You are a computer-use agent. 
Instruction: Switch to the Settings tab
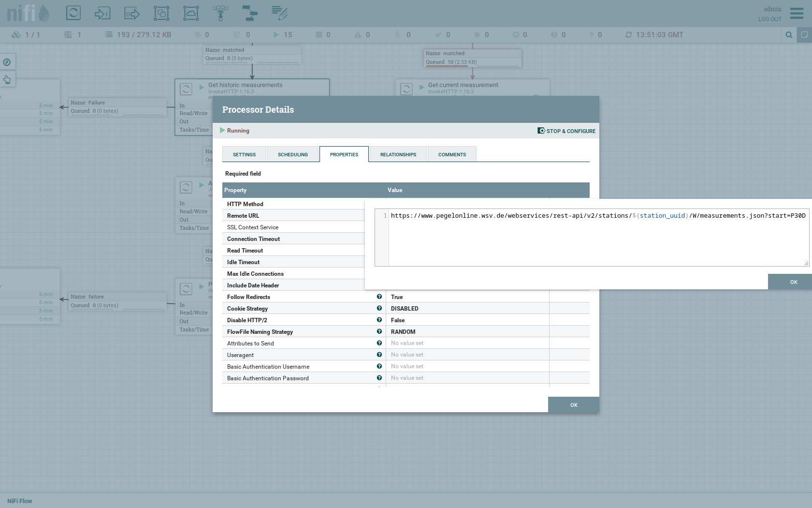(244, 154)
